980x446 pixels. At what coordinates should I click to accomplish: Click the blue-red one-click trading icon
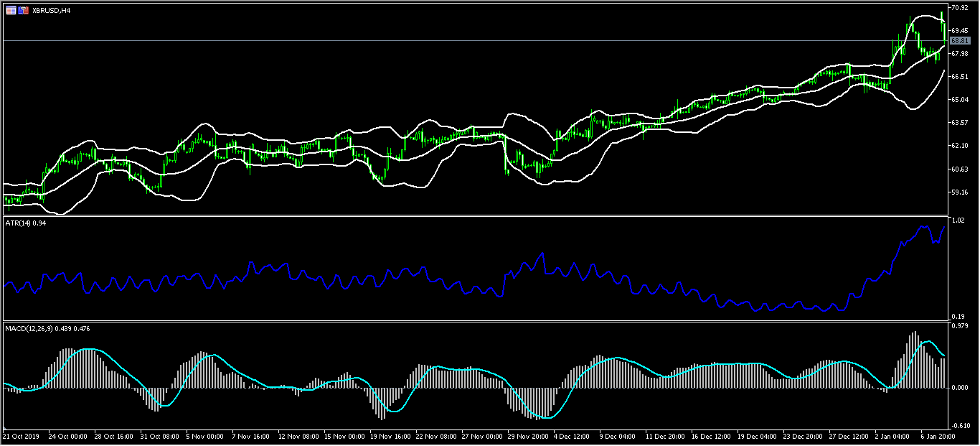point(24,11)
